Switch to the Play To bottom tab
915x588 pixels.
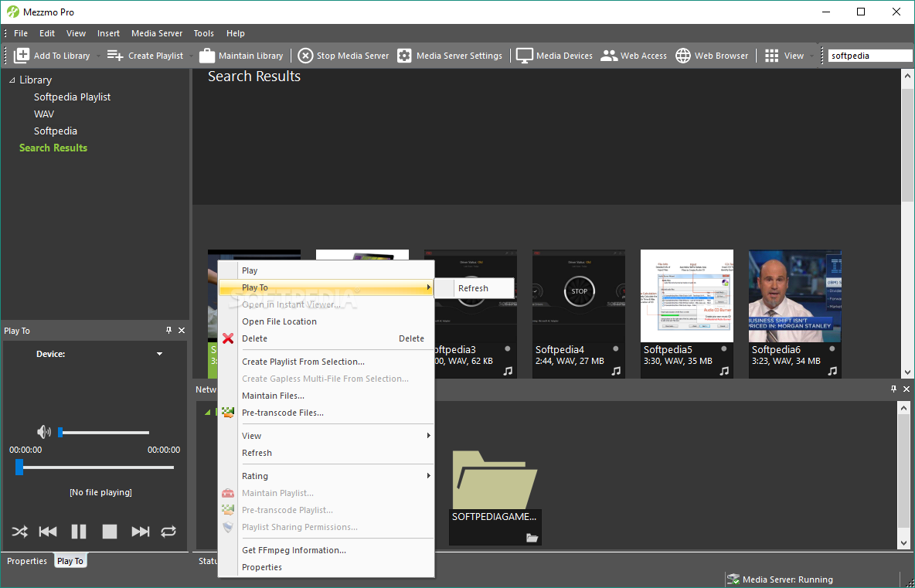pyautogui.click(x=70, y=561)
